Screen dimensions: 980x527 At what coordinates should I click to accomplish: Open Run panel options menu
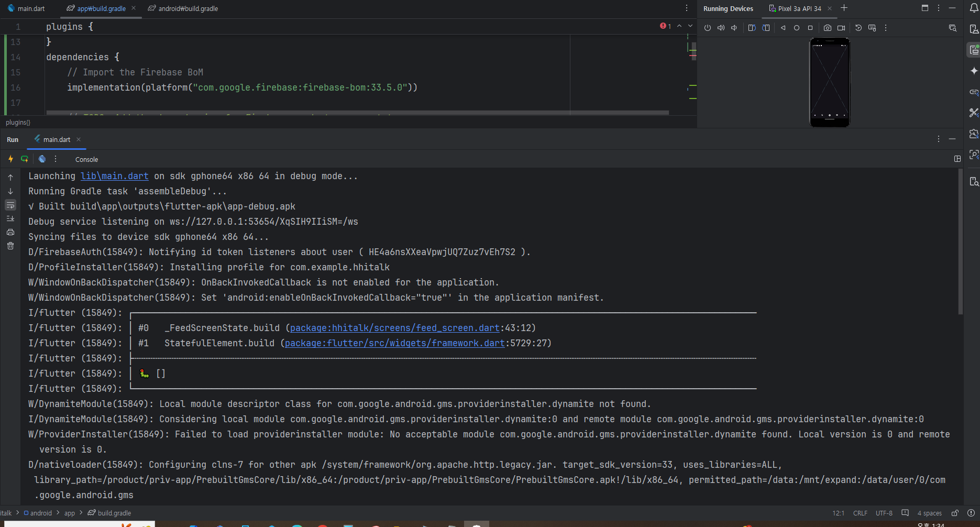pyautogui.click(x=939, y=139)
